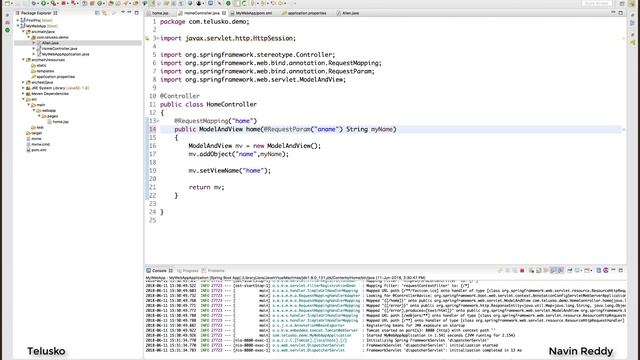Select pom.xml in Package Explorer

(x=39, y=150)
